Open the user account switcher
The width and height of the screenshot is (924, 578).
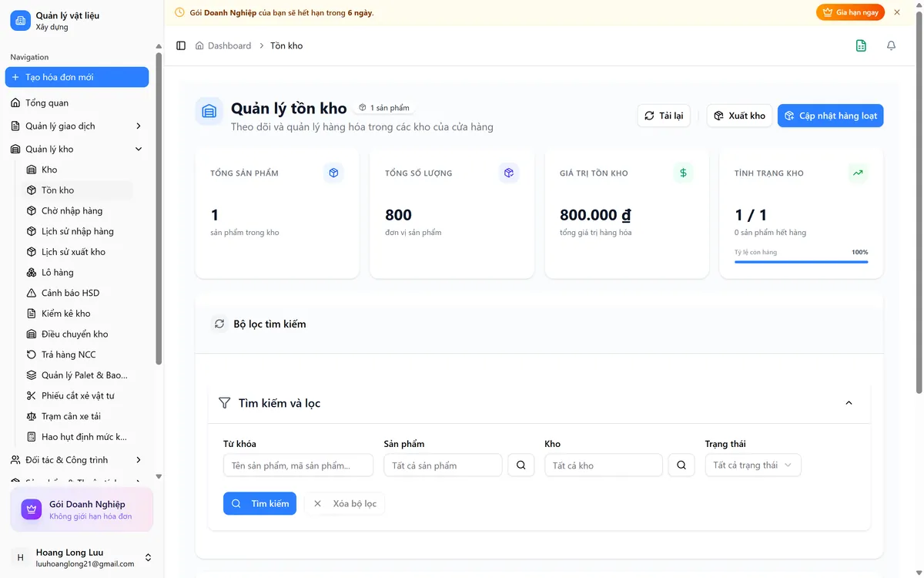[148, 558]
